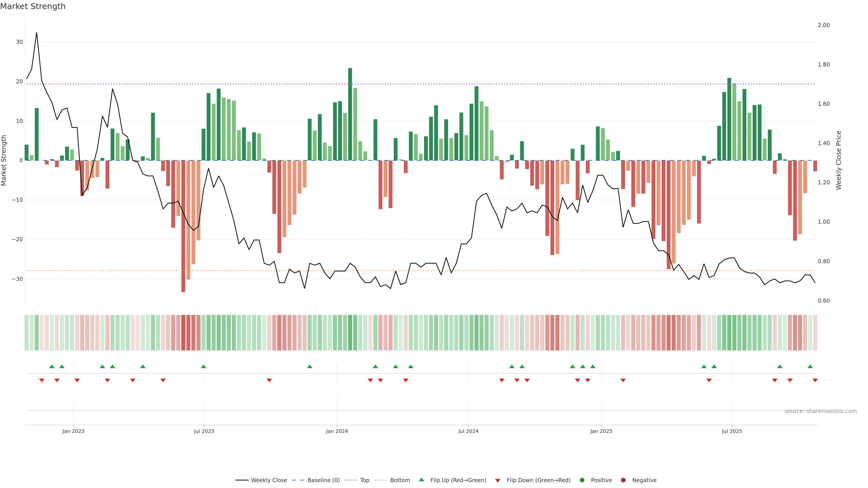Toggle Top threshold legend entry
Viewport: 868px width, 488px height.
(x=364, y=480)
